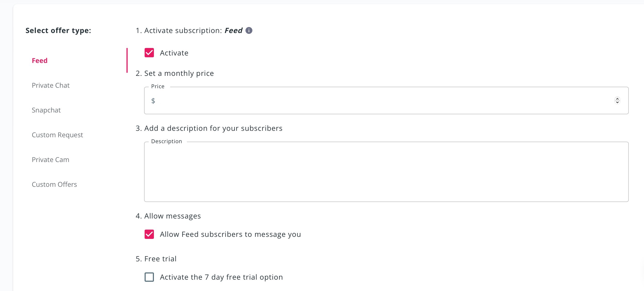Screen dimensions: 644x291
Task: Open the Snapchat offer type
Action: coord(46,110)
